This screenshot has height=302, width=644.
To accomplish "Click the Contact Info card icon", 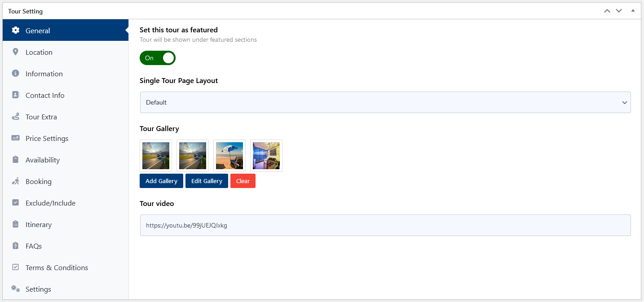I will point(16,95).
